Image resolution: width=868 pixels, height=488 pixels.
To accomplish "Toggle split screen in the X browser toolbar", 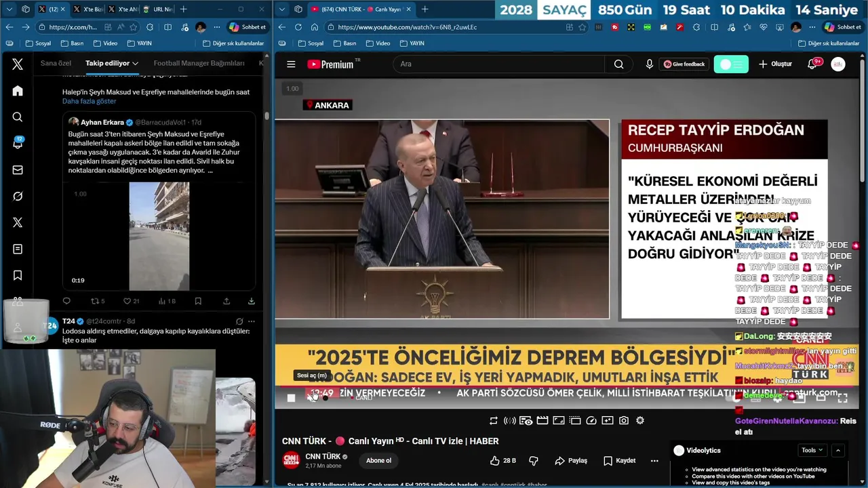I will (167, 27).
